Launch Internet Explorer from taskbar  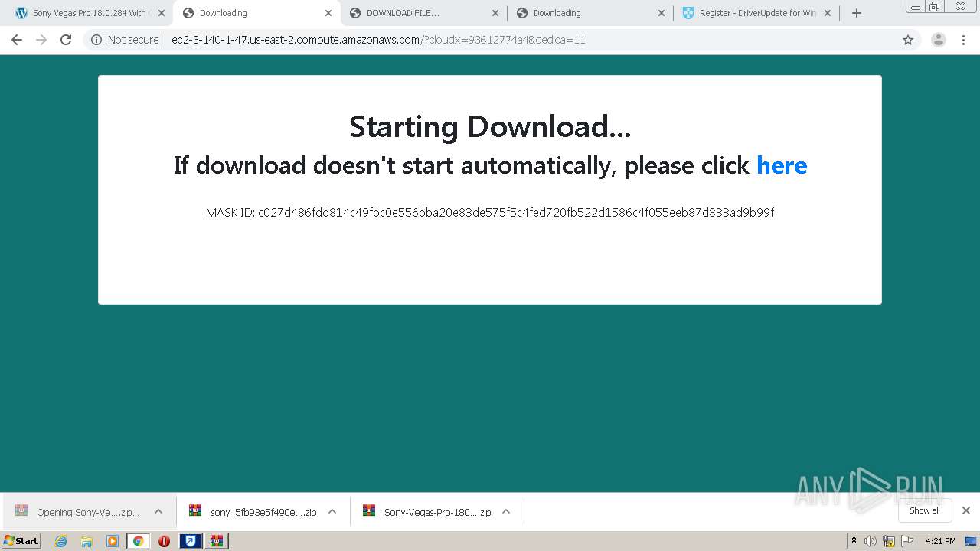click(x=60, y=541)
